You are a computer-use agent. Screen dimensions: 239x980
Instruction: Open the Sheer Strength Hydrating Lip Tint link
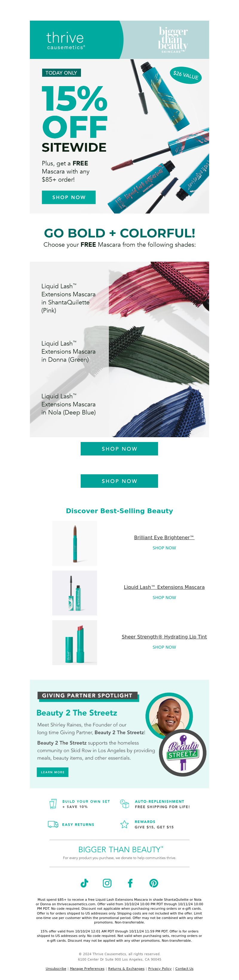coord(164,636)
